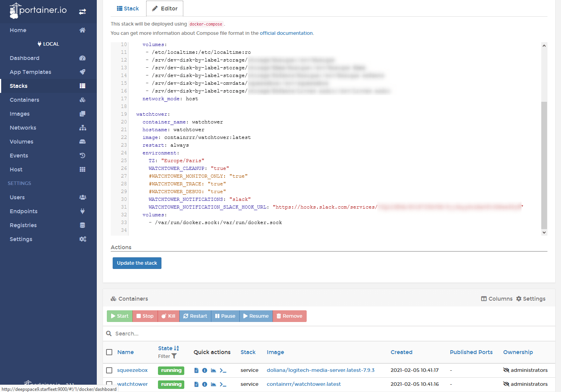561x392 pixels.
Task: Open console icon for squeezebox container
Action: tap(223, 370)
